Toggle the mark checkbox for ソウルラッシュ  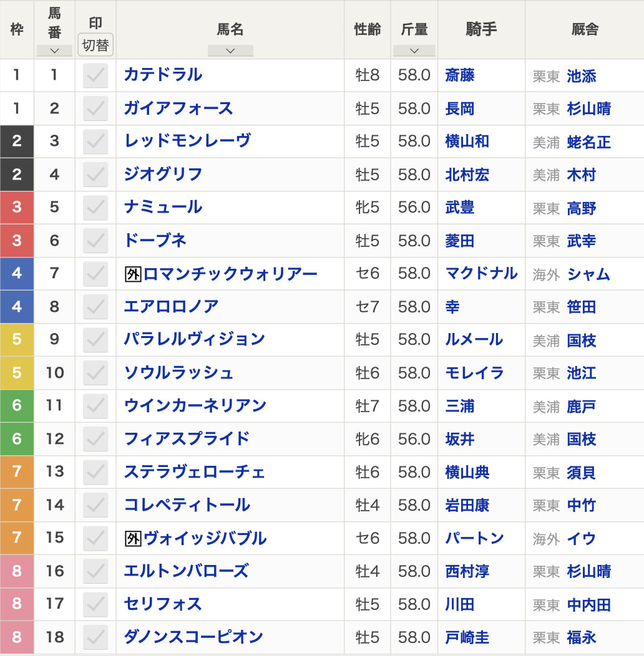[95, 373]
